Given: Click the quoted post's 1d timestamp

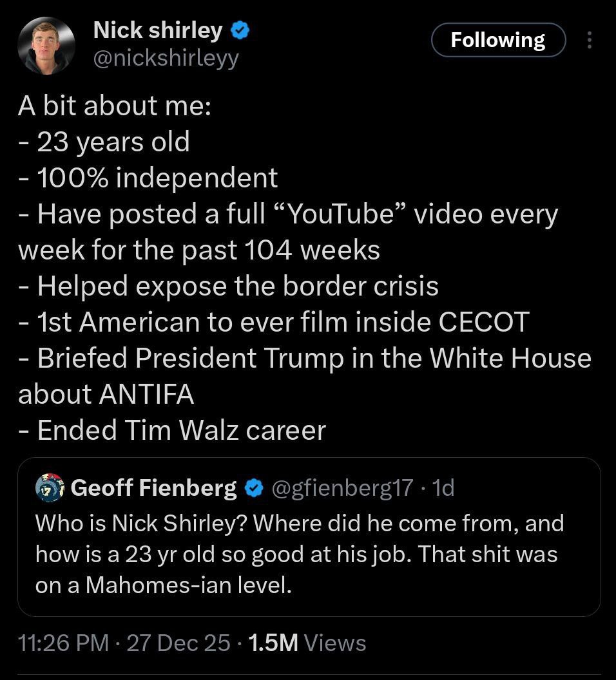Looking at the screenshot, I should tap(445, 488).
